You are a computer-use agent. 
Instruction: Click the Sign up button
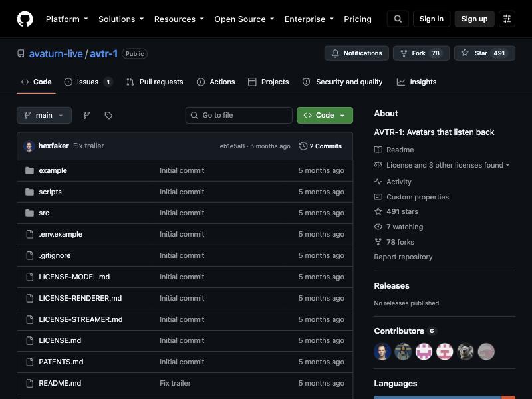474,19
